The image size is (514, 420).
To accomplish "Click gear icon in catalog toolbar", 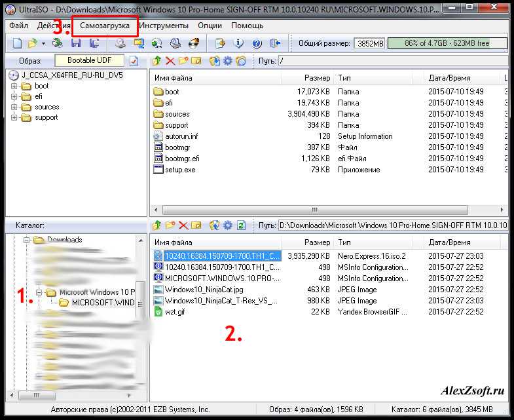I will [227, 225].
